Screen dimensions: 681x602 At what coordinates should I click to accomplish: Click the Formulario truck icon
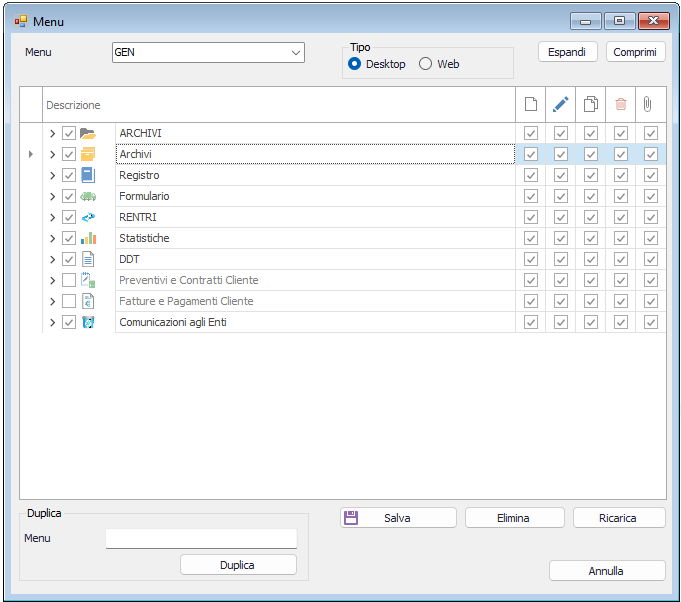tap(88, 196)
